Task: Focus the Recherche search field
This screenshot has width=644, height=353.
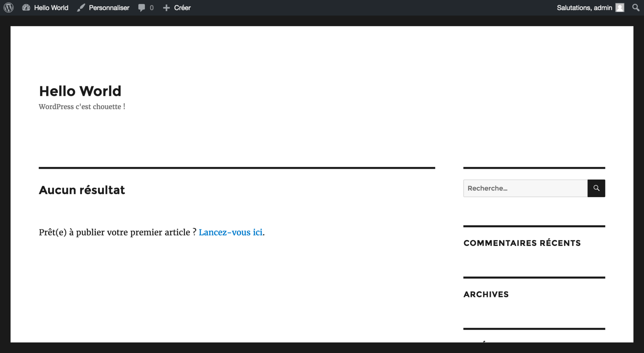Action: 525,188
